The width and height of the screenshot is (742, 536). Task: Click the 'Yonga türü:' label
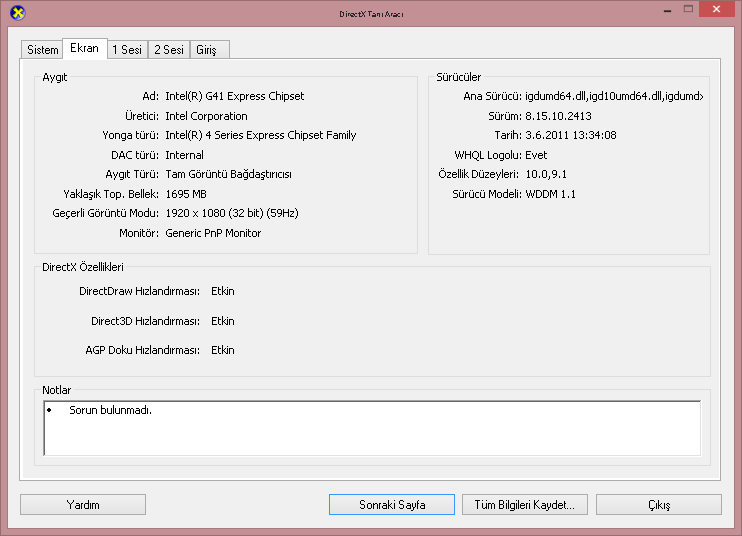coord(131,135)
